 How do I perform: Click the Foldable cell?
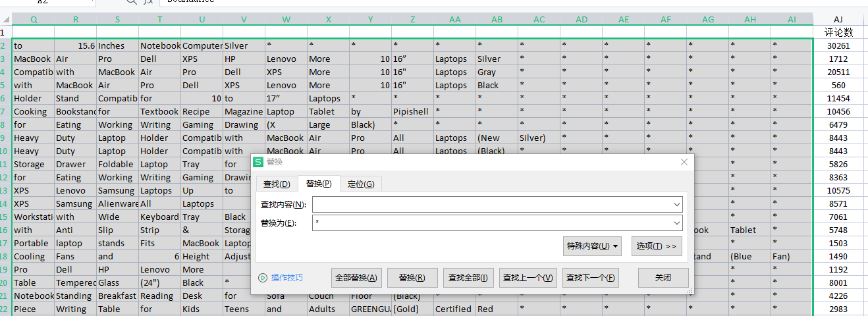[x=118, y=164]
